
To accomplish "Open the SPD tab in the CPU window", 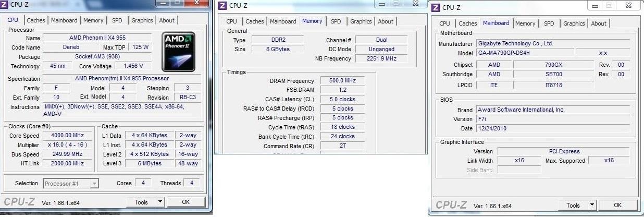I will coord(117,20).
